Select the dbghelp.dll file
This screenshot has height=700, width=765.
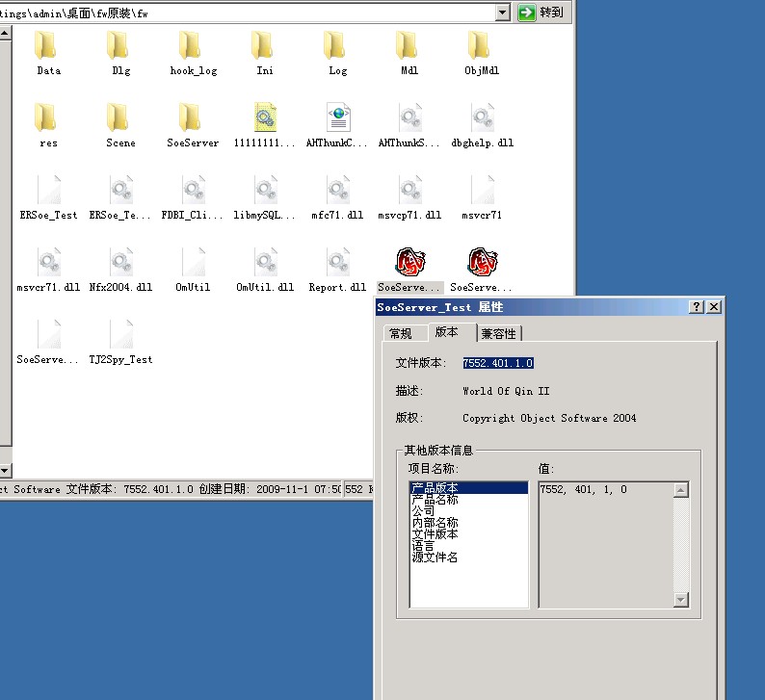pyautogui.click(x=482, y=118)
